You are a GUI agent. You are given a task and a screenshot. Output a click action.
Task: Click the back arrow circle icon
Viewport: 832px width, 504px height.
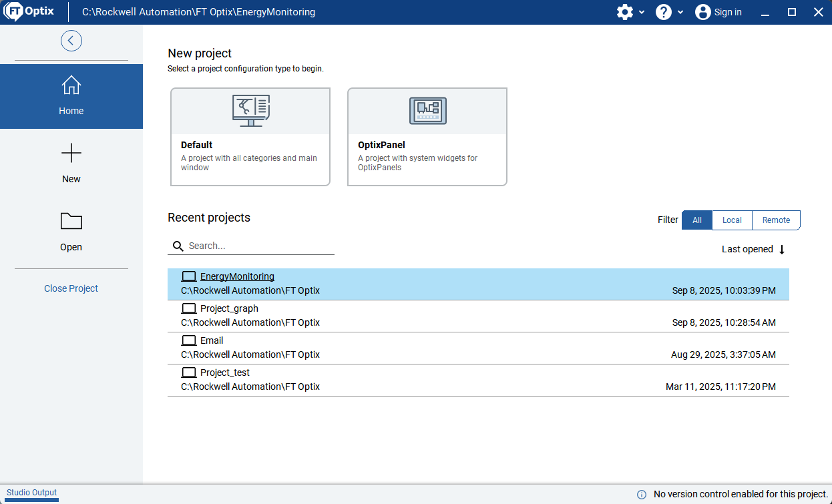71,41
